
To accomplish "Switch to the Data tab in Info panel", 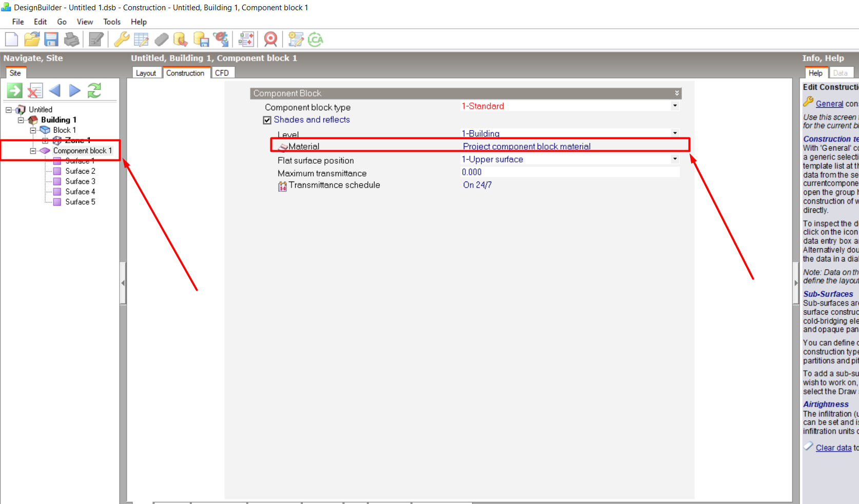I will click(x=840, y=73).
